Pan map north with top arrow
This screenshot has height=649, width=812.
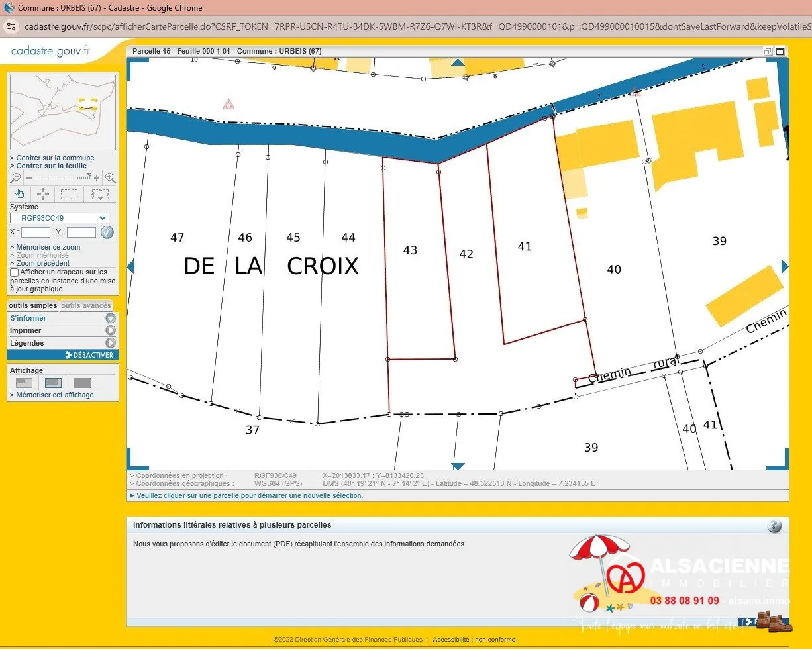pyautogui.click(x=458, y=62)
